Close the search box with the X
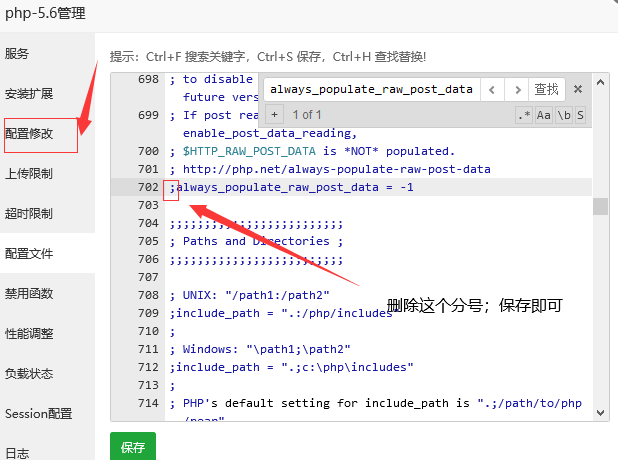This screenshot has width=618, height=460. pos(578,89)
